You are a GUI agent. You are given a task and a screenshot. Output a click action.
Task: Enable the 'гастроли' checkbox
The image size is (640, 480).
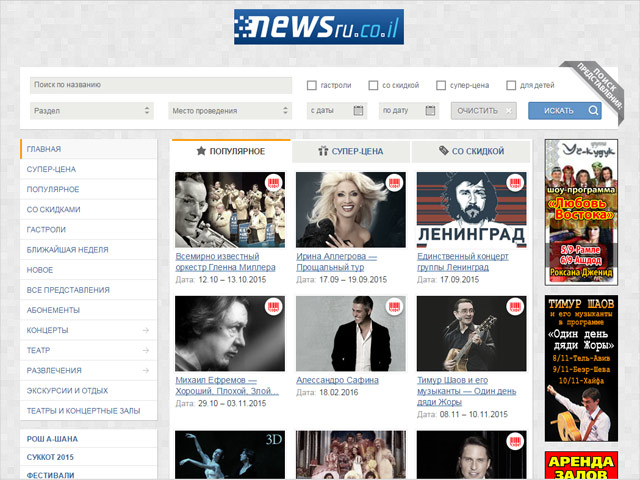click(311, 85)
